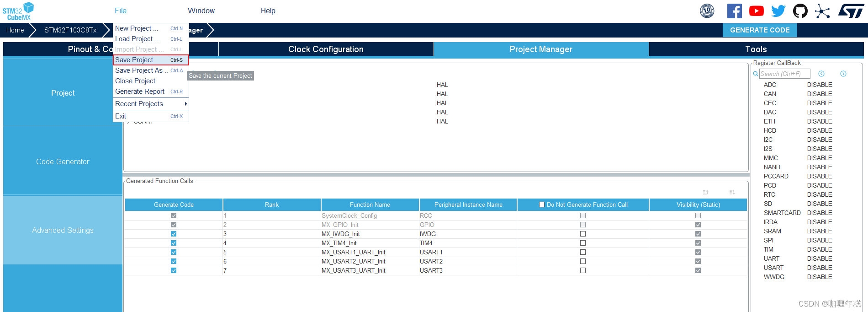The width and height of the screenshot is (868, 312).
Task: Open the File menu
Action: pos(121,11)
